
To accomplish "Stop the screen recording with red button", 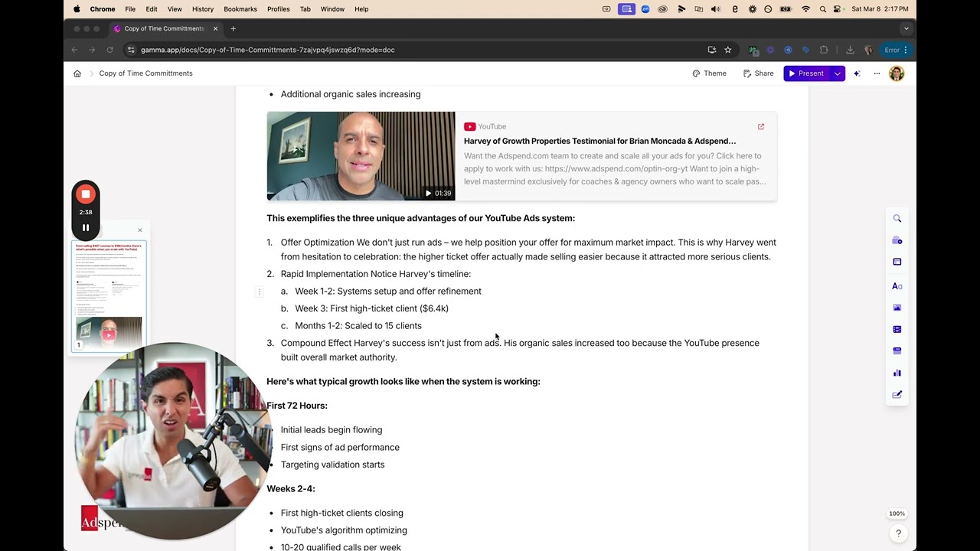I will coord(86,194).
